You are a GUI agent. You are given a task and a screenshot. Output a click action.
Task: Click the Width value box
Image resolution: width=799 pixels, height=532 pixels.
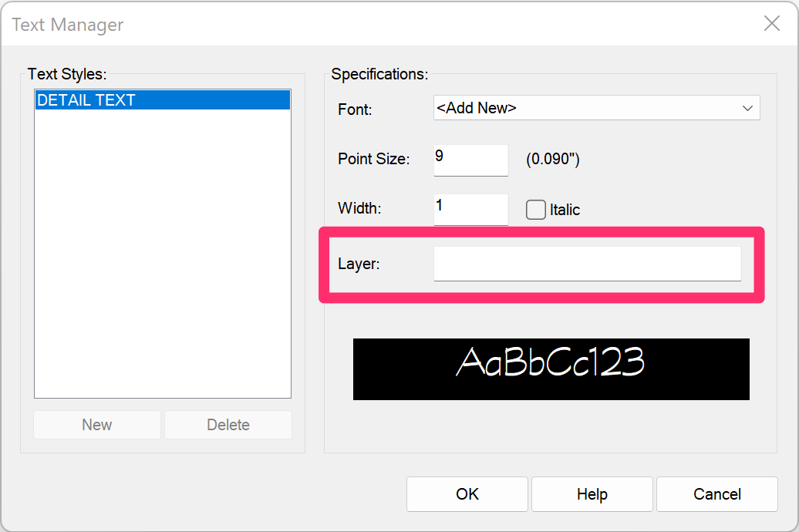pyautogui.click(x=470, y=208)
